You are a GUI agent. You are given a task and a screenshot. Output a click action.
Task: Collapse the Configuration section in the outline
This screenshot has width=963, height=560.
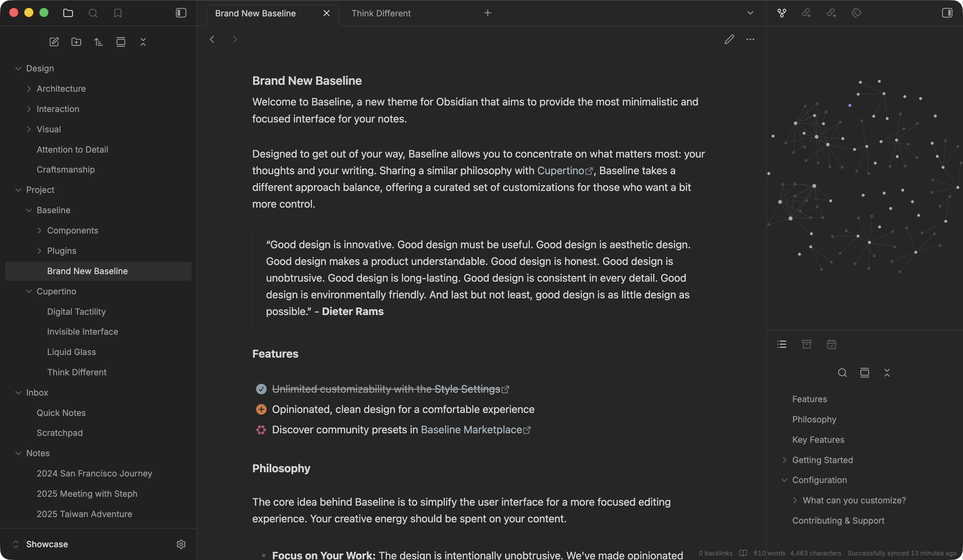(x=785, y=480)
